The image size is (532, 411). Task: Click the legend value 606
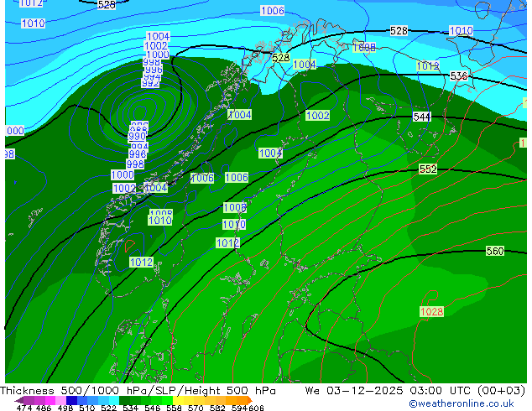point(256,408)
